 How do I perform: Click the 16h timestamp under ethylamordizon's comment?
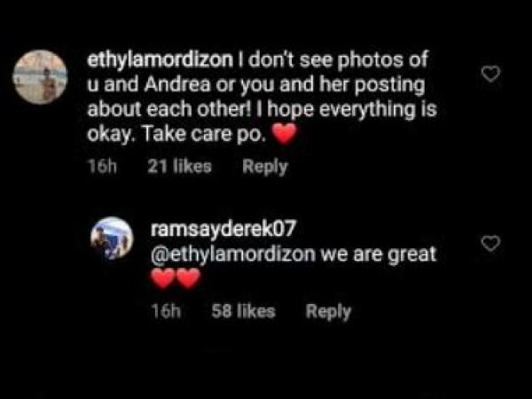point(102,167)
